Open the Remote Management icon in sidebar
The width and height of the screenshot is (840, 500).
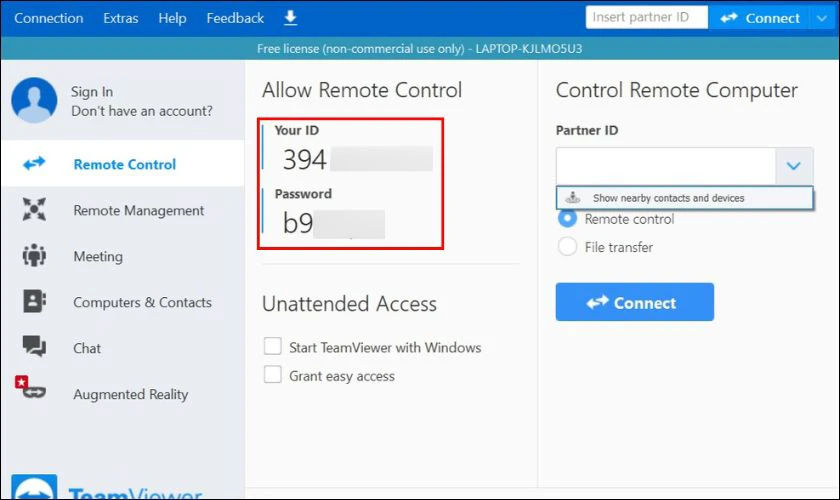click(x=34, y=210)
